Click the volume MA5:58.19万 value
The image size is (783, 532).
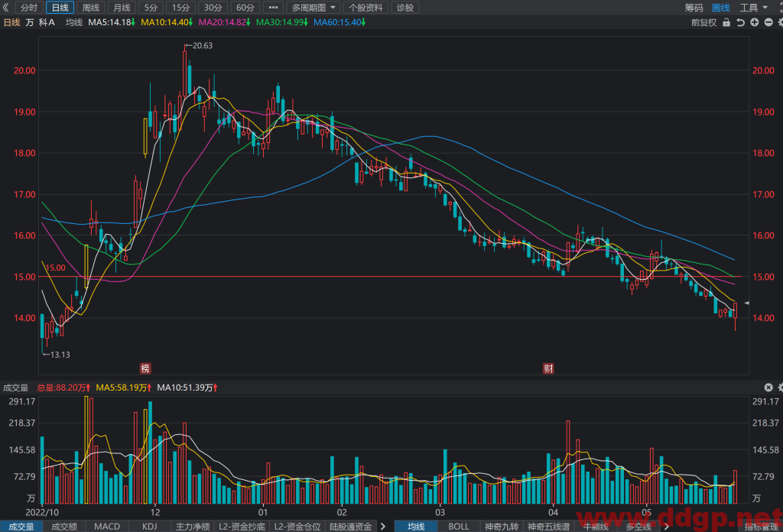pyautogui.click(x=123, y=388)
